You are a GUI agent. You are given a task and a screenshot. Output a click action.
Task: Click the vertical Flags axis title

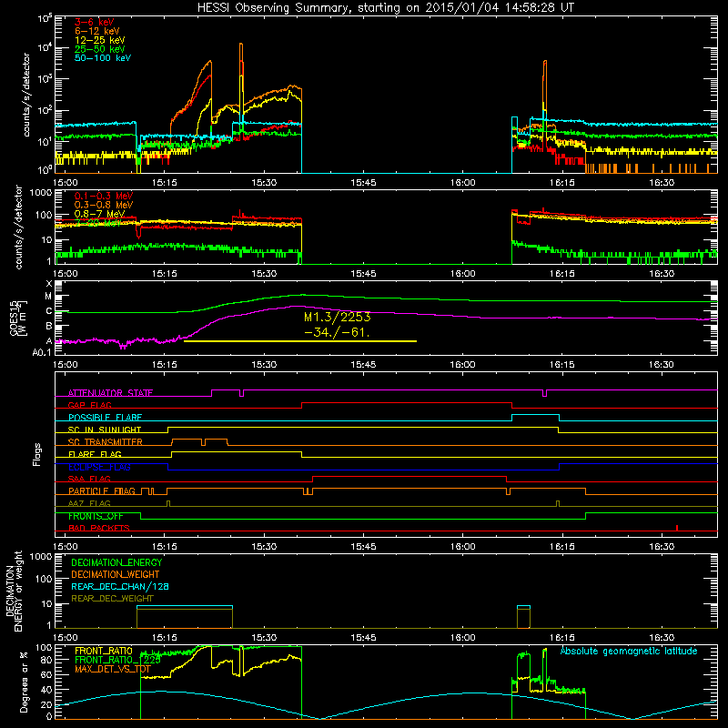(x=37, y=454)
